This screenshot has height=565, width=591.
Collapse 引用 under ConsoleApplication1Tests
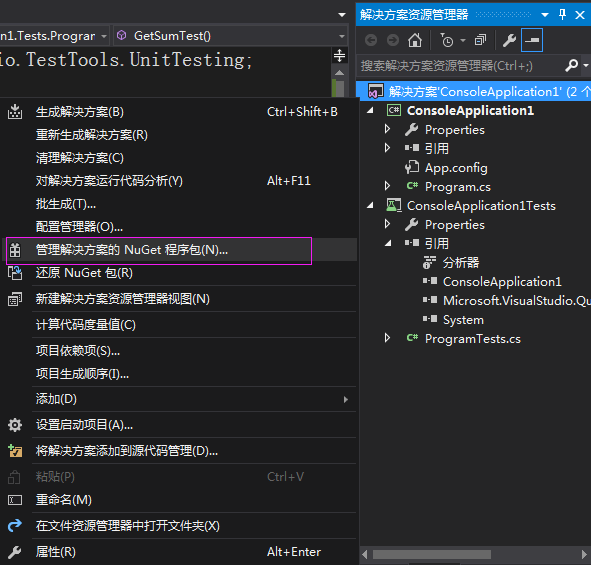tap(388, 243)
